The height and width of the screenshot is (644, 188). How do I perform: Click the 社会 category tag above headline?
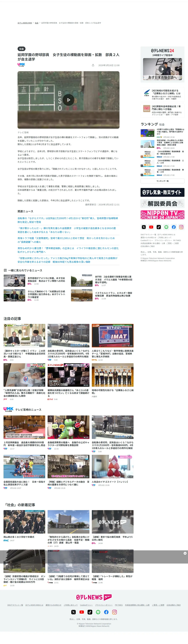[22, 49]
